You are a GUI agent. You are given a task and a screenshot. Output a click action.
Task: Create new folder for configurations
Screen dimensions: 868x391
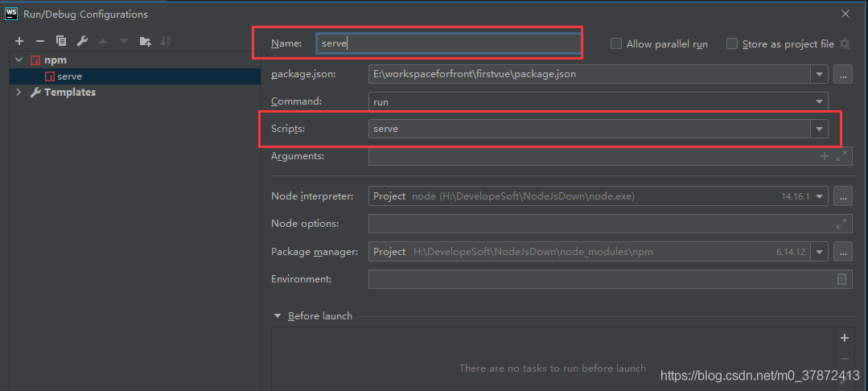pos(145,41)
